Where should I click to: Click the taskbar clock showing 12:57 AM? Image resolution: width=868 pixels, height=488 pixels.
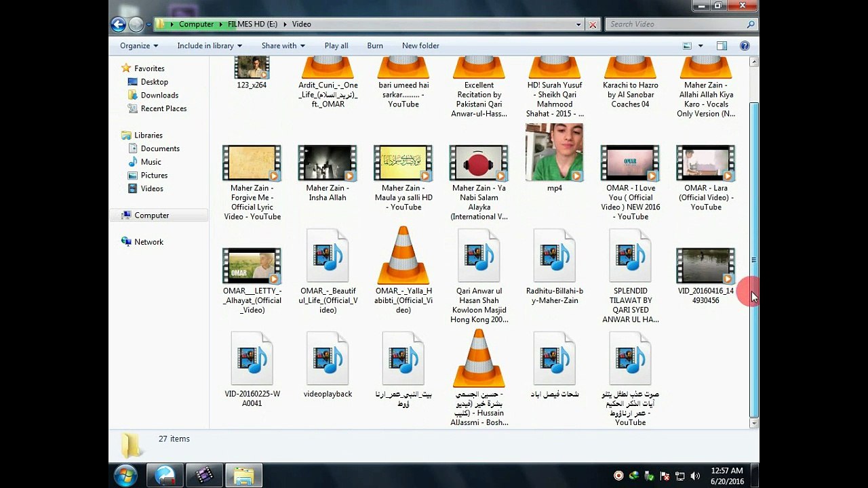coord(726,475)
